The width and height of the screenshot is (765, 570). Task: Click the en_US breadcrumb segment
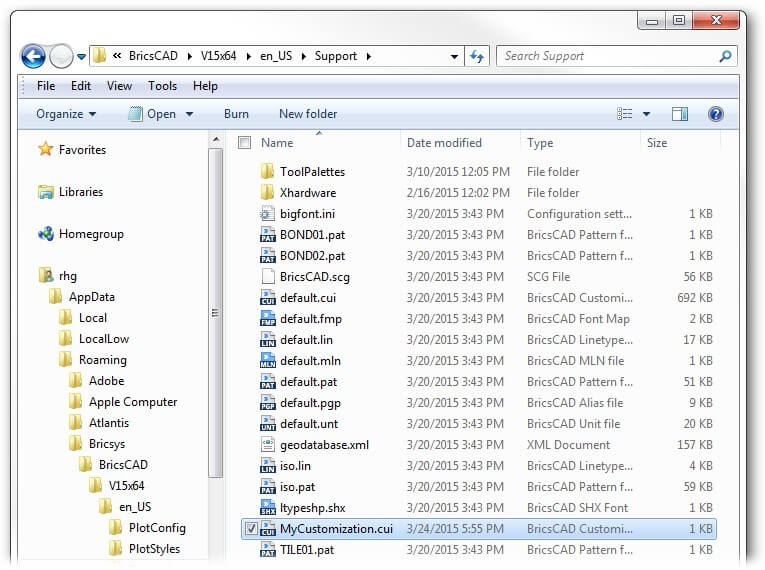(276, 56)
